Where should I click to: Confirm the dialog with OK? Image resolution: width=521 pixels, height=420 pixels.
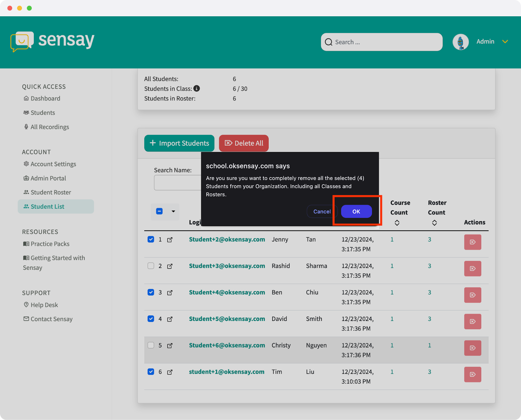coord(356,211)
